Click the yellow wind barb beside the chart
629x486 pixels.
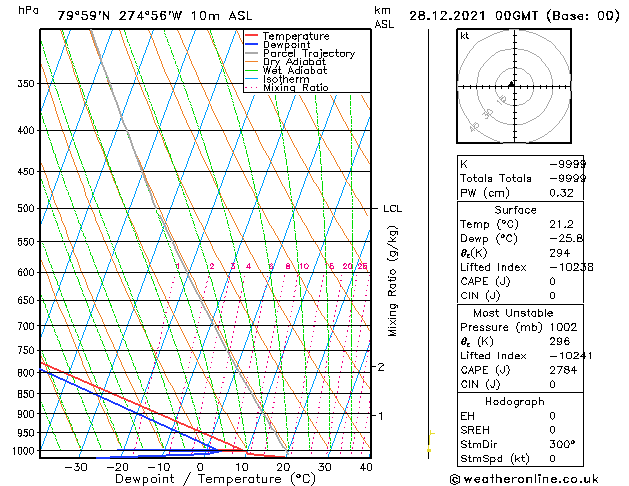click(x=430, y=441)
